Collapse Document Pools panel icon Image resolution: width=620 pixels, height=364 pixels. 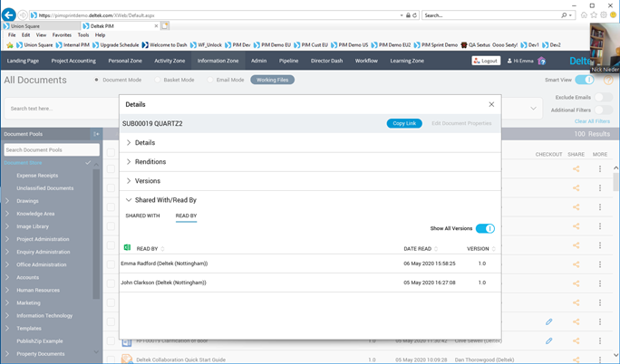(96, 134)
